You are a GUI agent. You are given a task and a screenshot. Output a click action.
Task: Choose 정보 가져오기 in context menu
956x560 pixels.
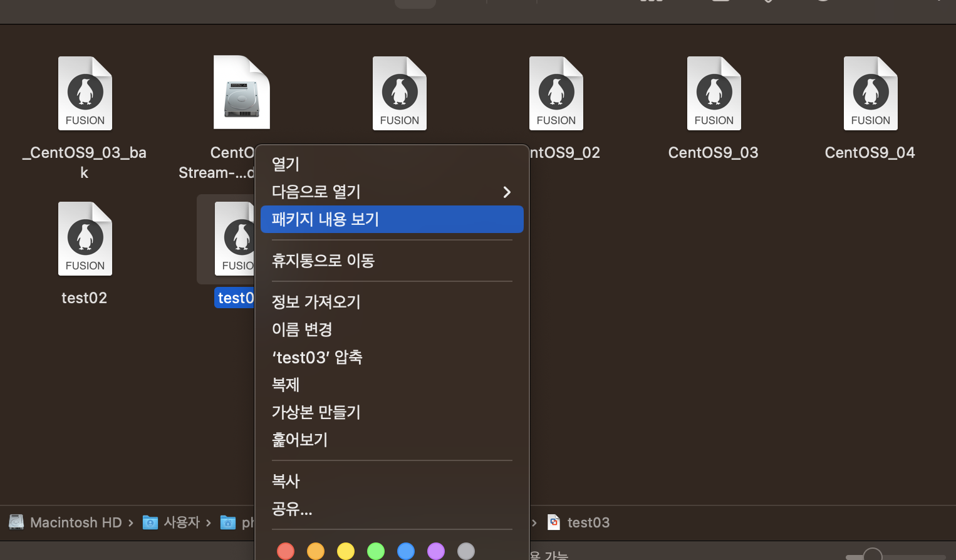click(x=392, y=302)
